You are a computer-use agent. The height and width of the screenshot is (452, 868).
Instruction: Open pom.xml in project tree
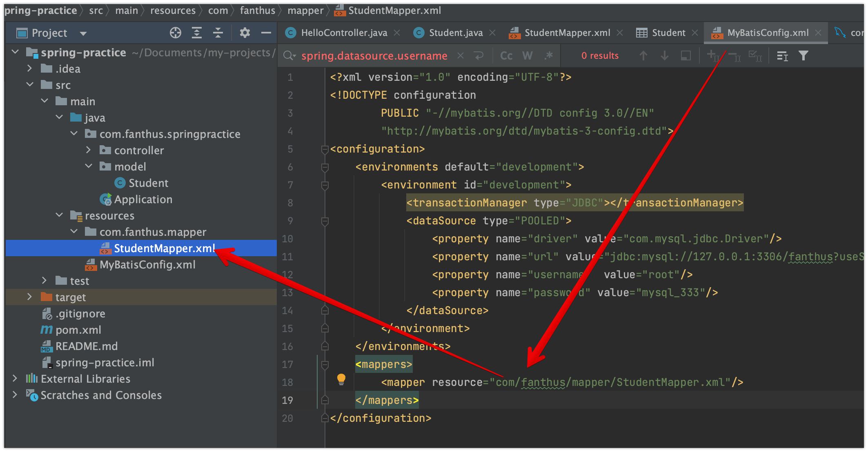point(78,330)
